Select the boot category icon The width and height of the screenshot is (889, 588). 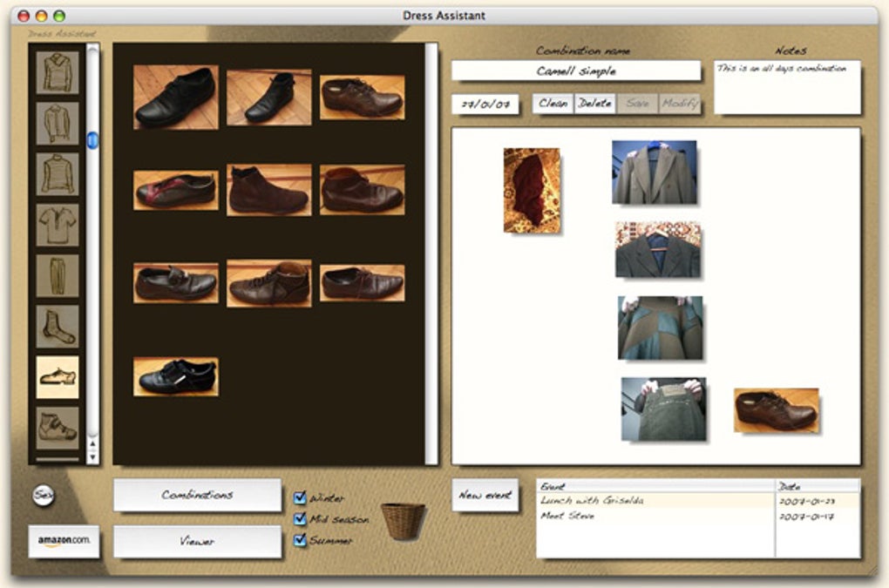click(57, 425)
